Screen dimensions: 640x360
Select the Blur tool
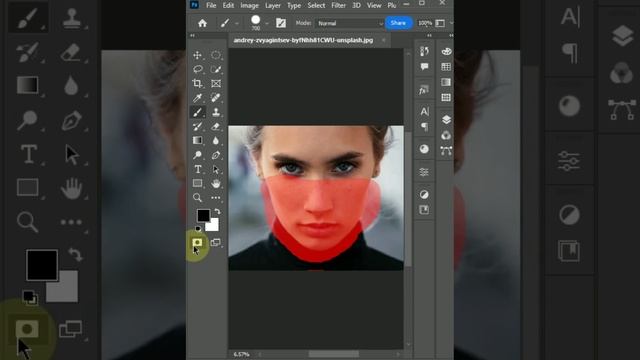pos(216,140)
